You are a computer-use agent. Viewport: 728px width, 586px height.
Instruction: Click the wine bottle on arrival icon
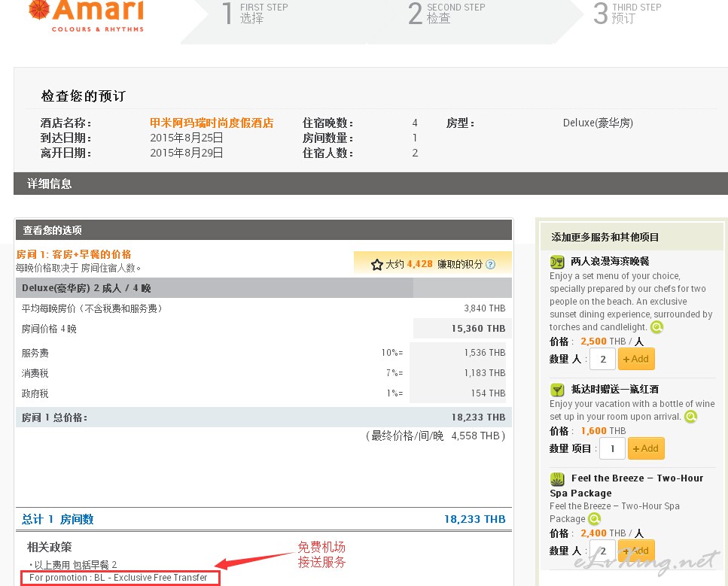tap(556, 389)
